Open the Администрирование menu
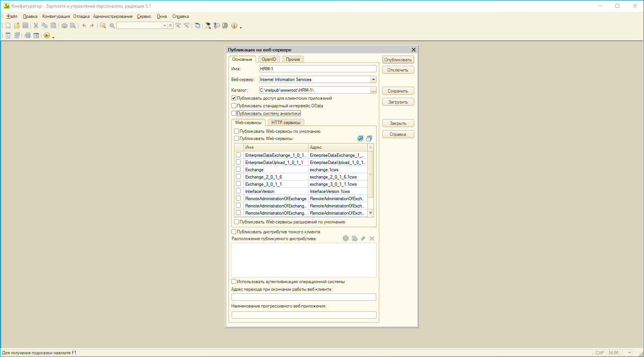Viewport: 644px width, 357px height. pyautogui.click(x=113, y=16)
